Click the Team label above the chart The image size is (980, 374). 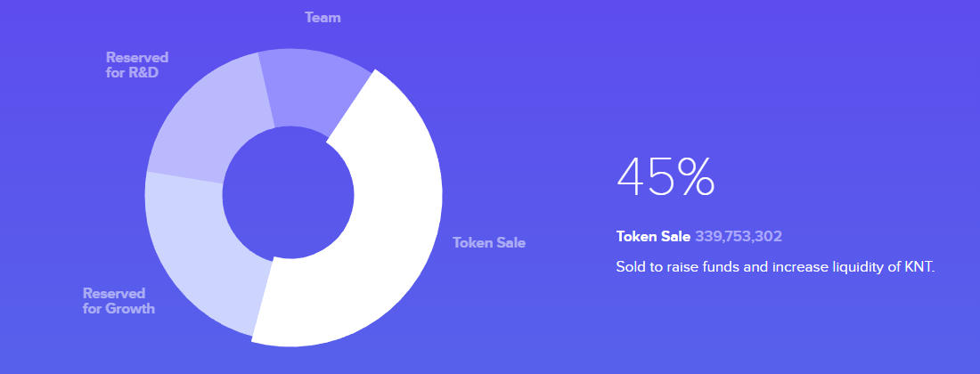323,18
